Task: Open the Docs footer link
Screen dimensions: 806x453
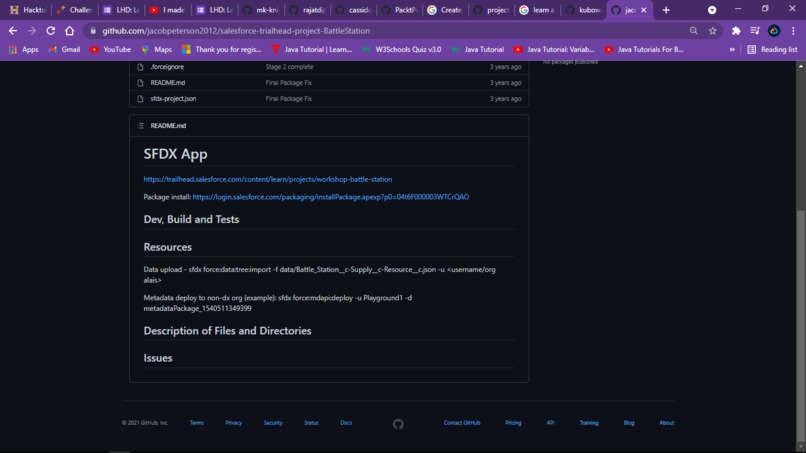Action: pos(346,423)
